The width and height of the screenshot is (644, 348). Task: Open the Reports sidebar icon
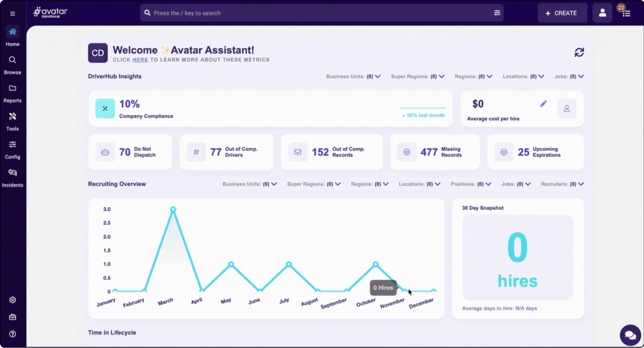point(12,92)
